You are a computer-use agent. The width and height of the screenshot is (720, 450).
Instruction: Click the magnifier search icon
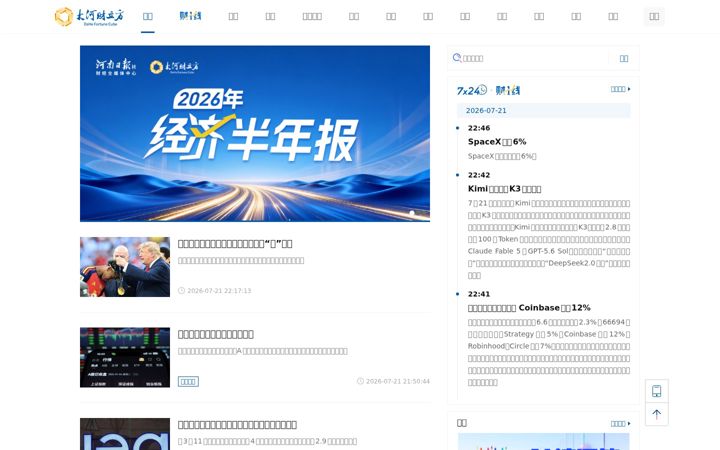457,58
